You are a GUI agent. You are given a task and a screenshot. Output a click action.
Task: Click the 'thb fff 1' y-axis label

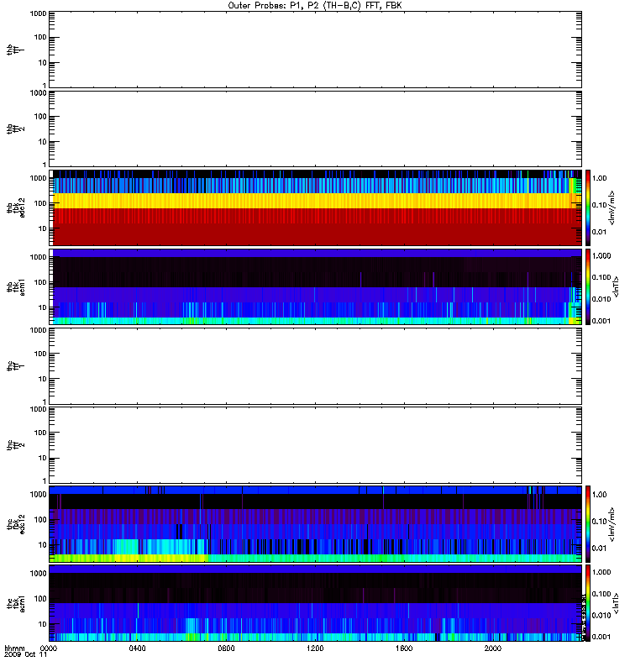pyautogui.click(x=15, y=50)
